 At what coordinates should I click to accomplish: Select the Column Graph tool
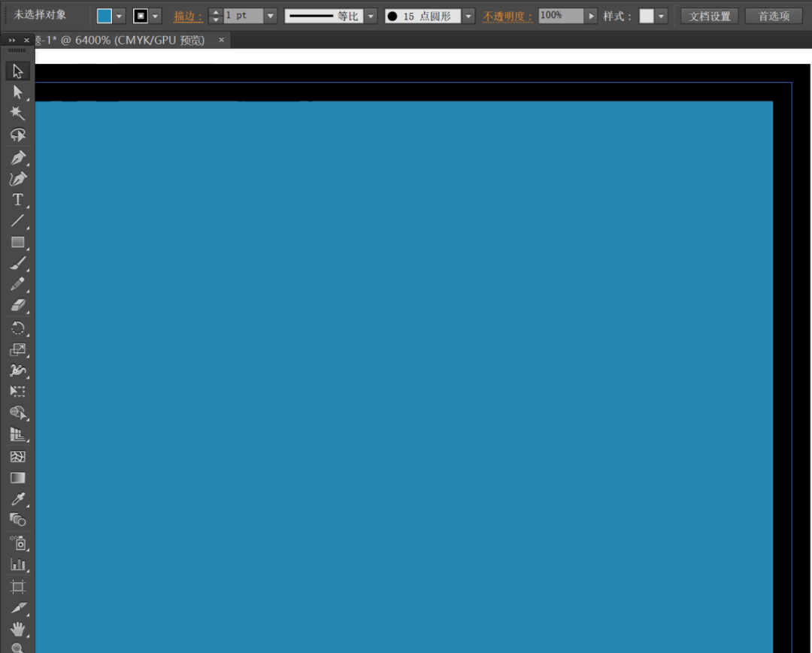(x=17, y=564)
